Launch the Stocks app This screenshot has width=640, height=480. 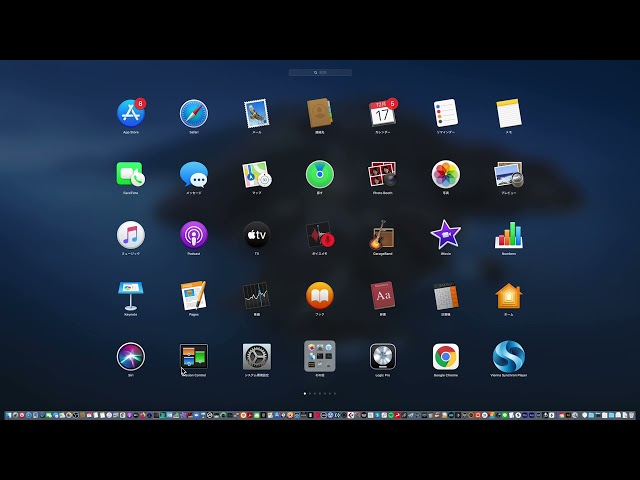[257, 296]
